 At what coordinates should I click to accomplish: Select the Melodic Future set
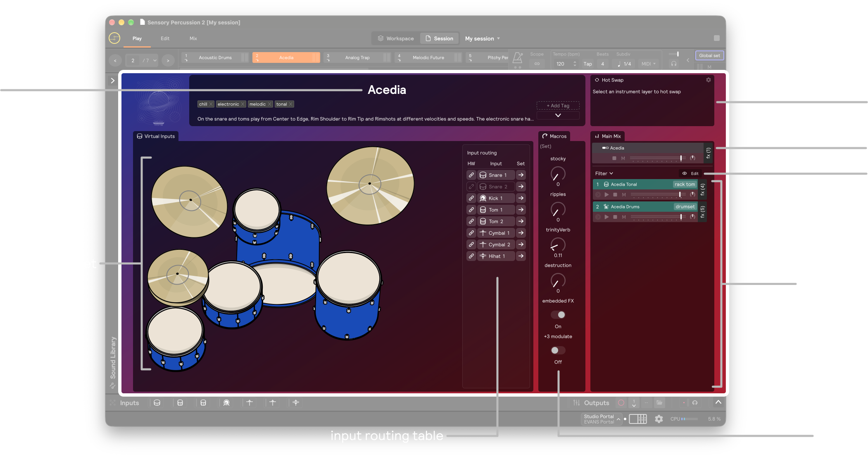click(x=428, y=57)
